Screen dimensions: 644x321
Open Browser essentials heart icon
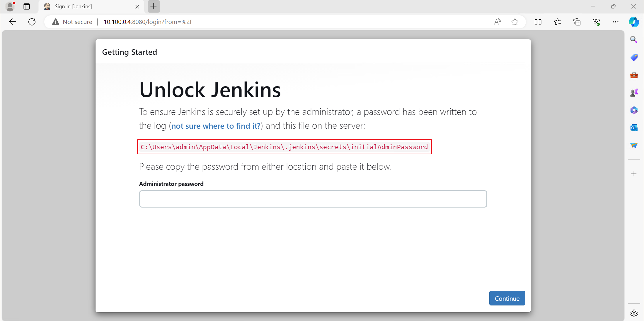pos(596,22)
